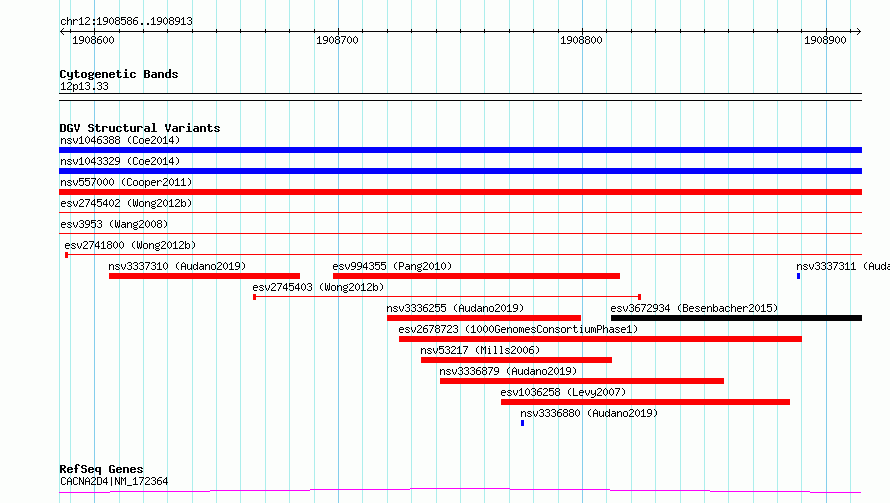Image resolution: width=890 pixels, height=503 pixels.
Task: Click the RefSeq Genes track heading
Action: [101, 470]
